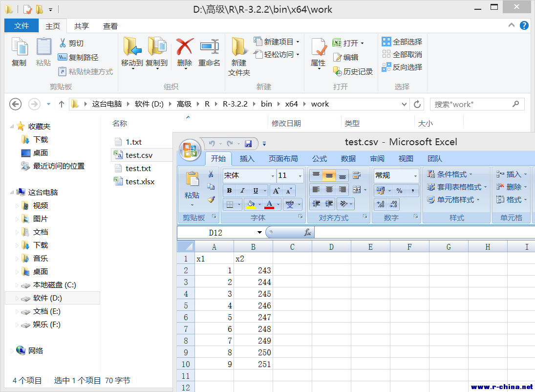Click Explorer Back navigation arrow

(x=15, y=104)
